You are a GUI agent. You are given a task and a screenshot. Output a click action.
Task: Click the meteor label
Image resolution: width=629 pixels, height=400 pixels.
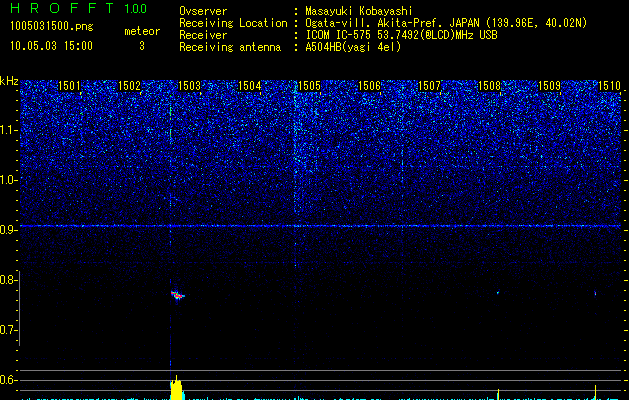[x=142, y=31]
